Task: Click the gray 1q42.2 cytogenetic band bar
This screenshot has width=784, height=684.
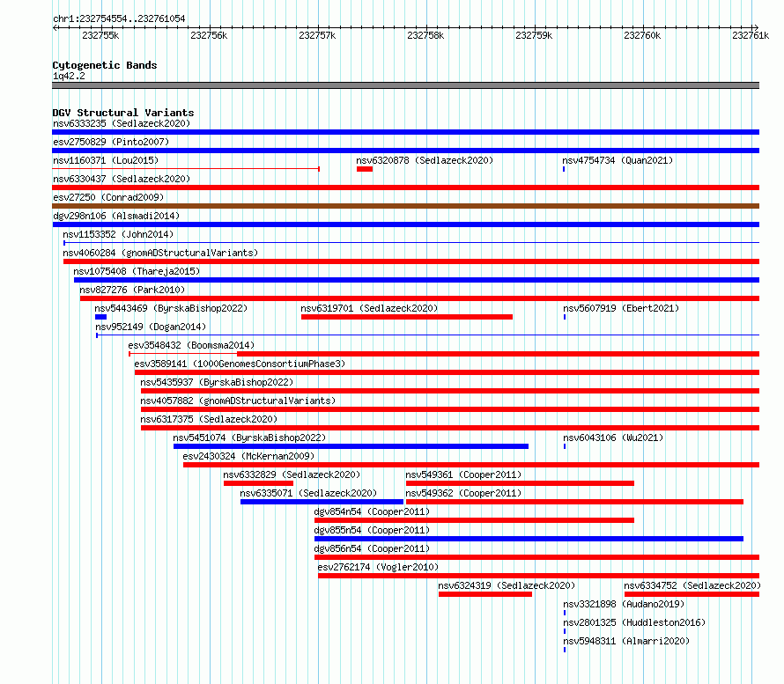Action: point(405,85)
